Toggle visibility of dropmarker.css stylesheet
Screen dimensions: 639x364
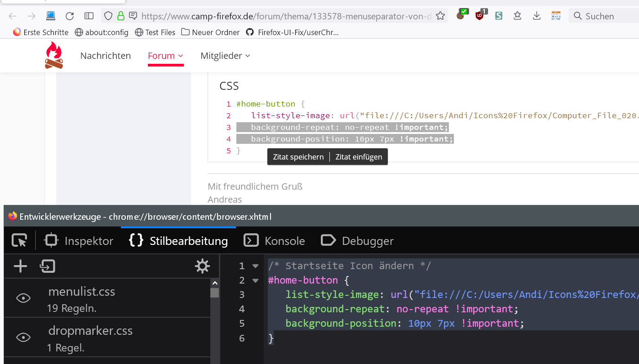[x=23, y=337]
